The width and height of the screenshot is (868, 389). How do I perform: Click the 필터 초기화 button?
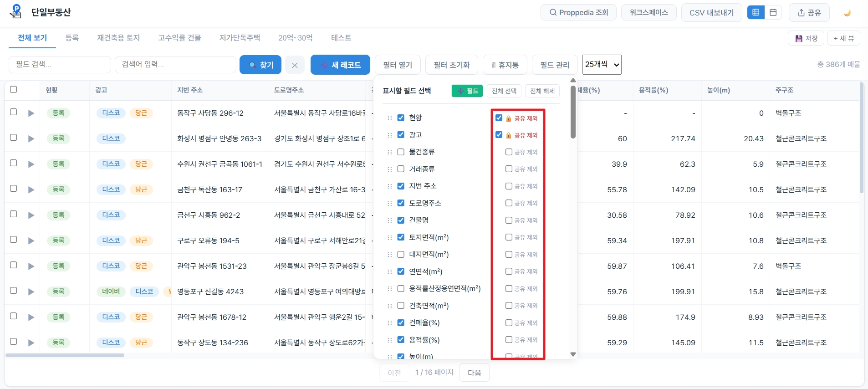click(x=451, y=65)
